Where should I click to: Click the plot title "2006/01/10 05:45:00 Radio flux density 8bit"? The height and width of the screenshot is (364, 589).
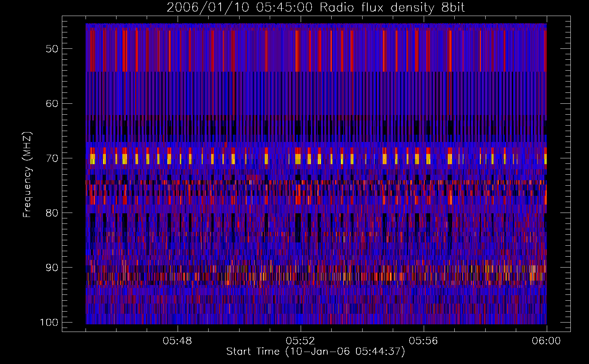pos(316,8)
